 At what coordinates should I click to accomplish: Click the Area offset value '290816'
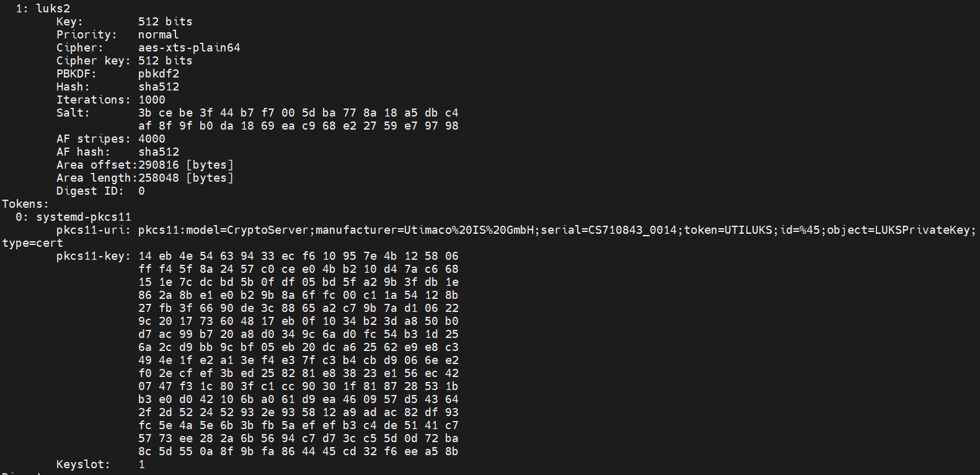[159, 165]
